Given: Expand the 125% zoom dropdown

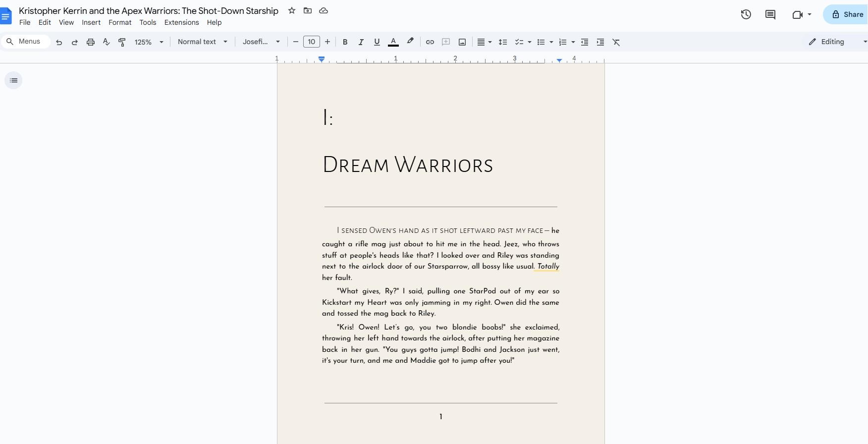Looking at the screenshot, I should pos(149,42).
